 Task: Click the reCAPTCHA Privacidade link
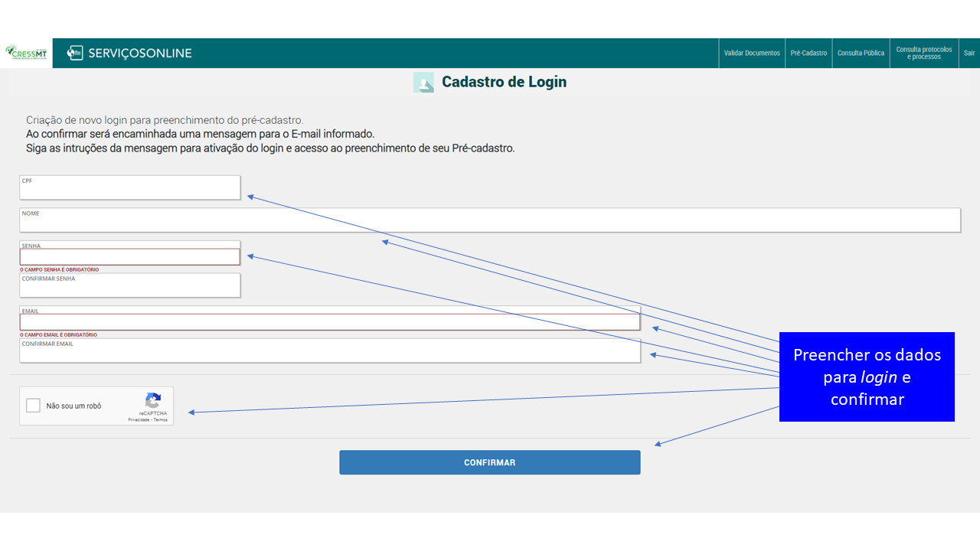click(139, 419)
